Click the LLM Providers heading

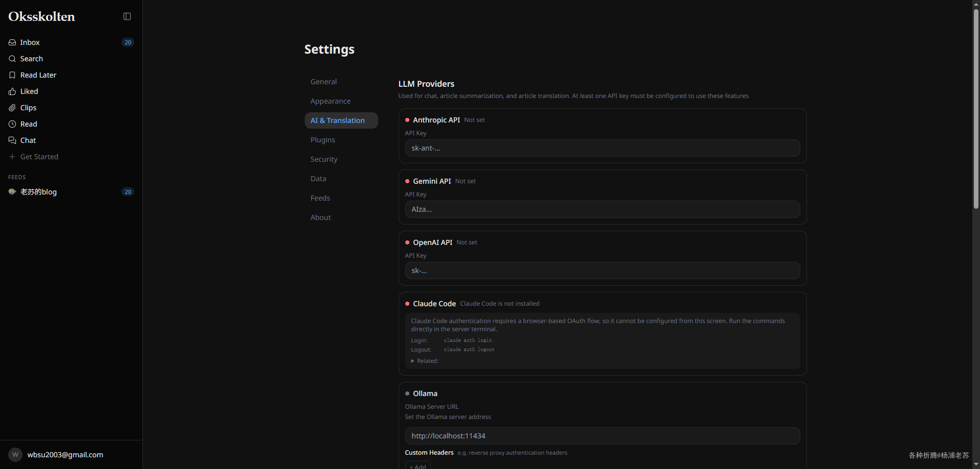pyautogui.click(x=426, y=84)
